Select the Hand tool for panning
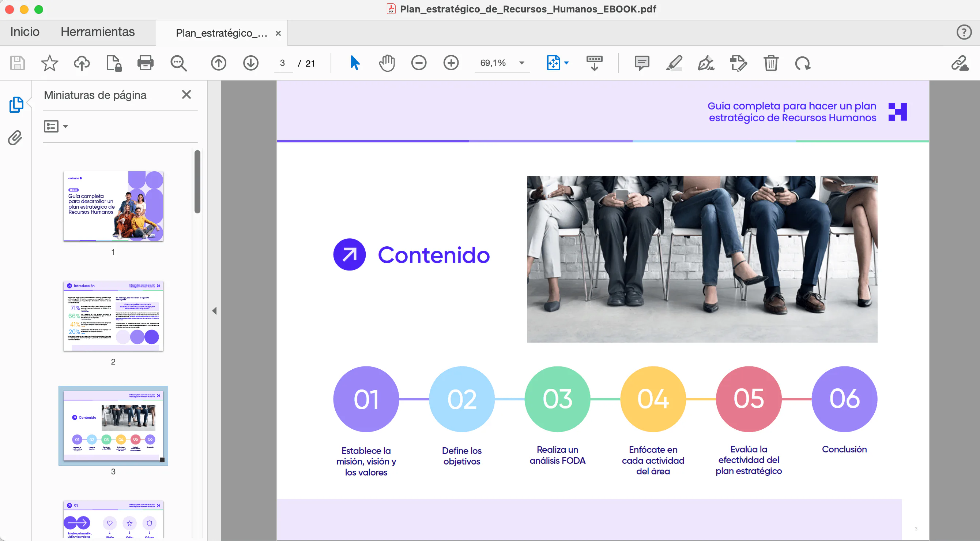The height and width of the screenshot is (541, 980). pos(387,63)
